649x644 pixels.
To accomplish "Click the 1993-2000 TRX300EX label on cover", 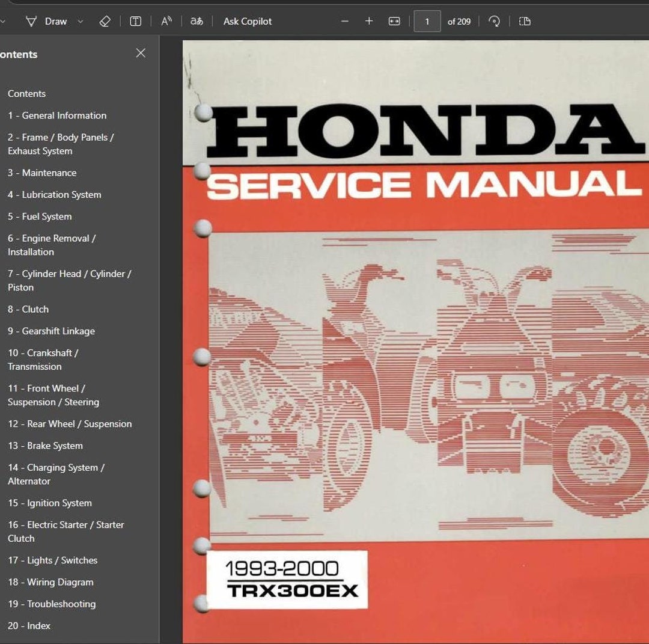I will [287, 580].
